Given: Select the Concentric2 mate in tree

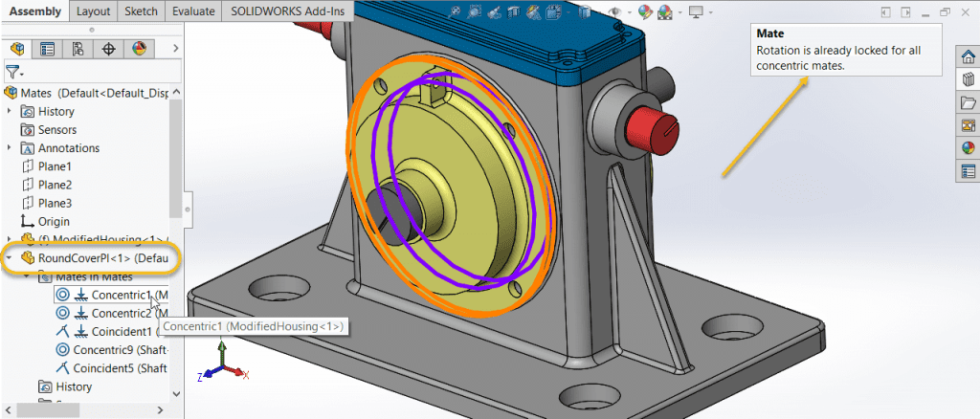Looking at the screenshot, I should [x=122, y=313].
